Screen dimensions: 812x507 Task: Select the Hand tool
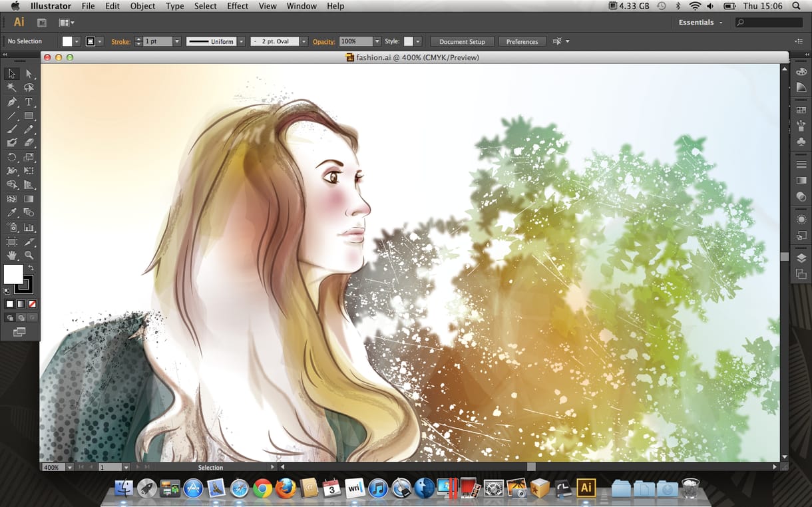[x=12, y=255]
